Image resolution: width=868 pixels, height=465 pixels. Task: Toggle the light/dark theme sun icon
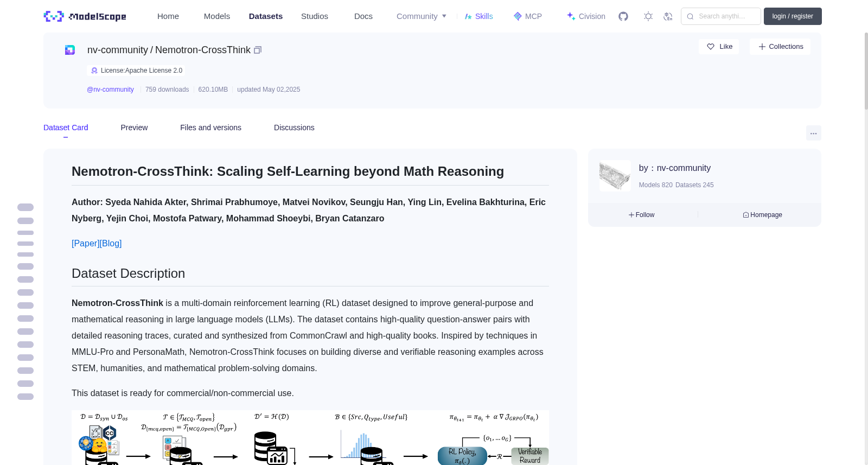648,16
